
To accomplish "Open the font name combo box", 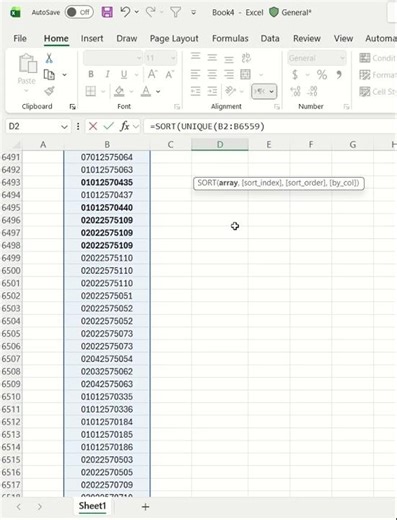I will click(x=113, y=58).
